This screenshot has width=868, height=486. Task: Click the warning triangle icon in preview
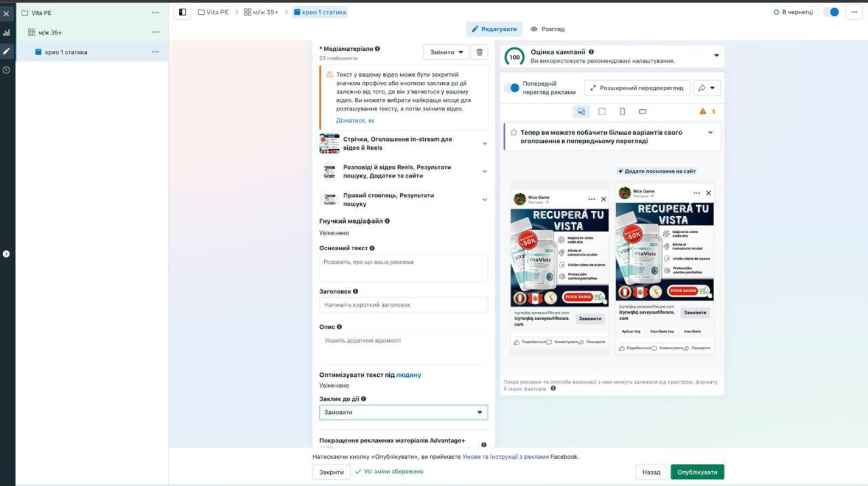click(703, 111)
